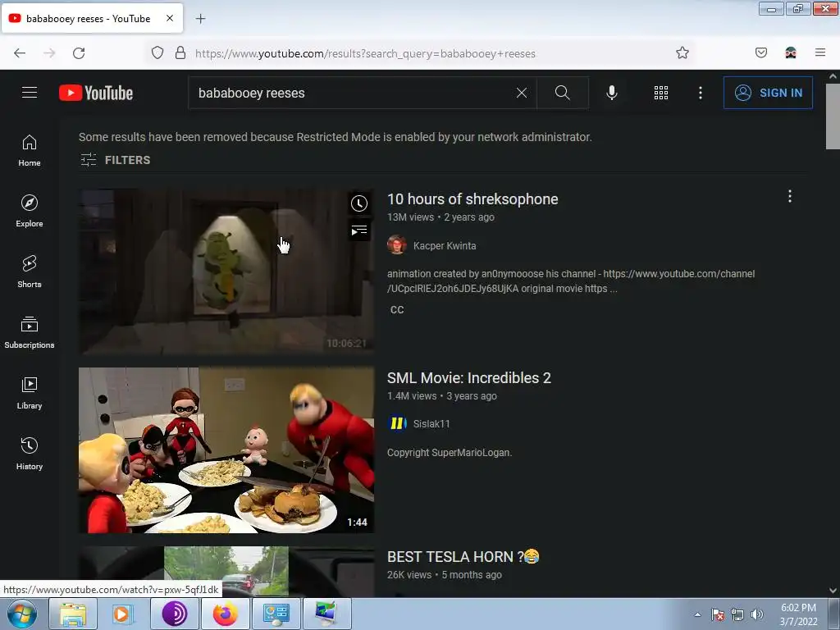Image resolution: width=840 pixels, height=630 pixels.
Task: Save page to Pocket
Action: coord(760,52)
